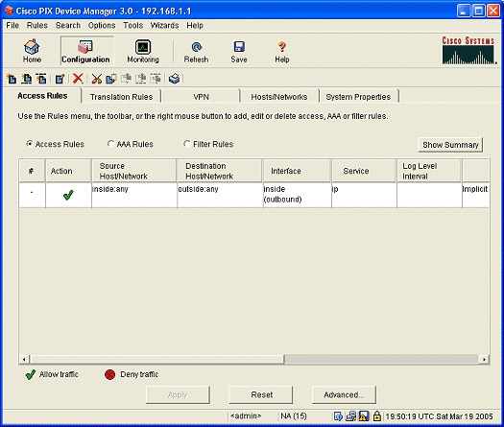Click the green permit checkmark in rule row
The height and width of the screenshot is (427, 504).
tap(68, 195)
